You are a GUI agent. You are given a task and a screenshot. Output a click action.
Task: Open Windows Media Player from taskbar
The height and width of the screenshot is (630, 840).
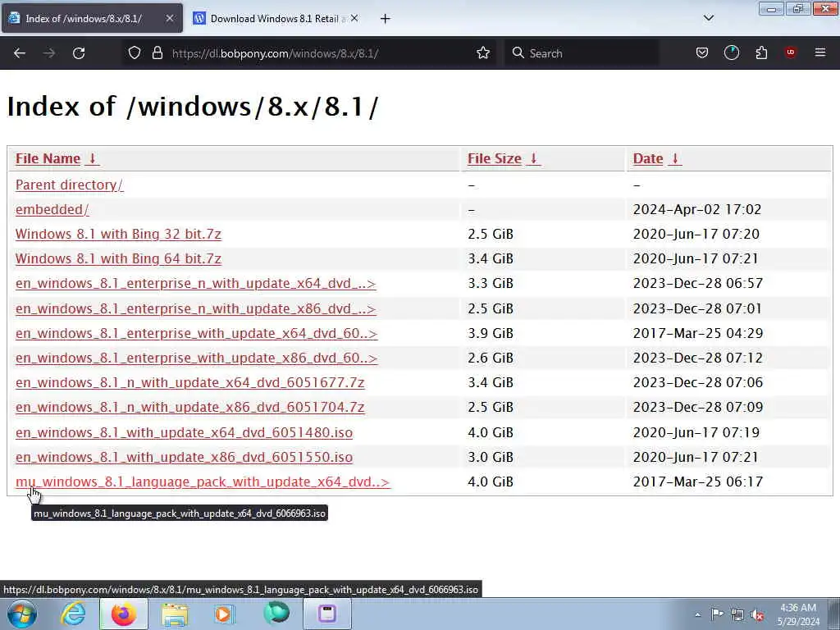pos(225,614)
